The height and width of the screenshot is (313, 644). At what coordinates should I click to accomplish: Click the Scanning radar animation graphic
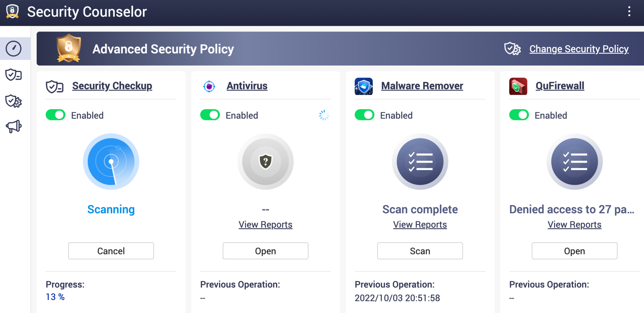(111, 162)
